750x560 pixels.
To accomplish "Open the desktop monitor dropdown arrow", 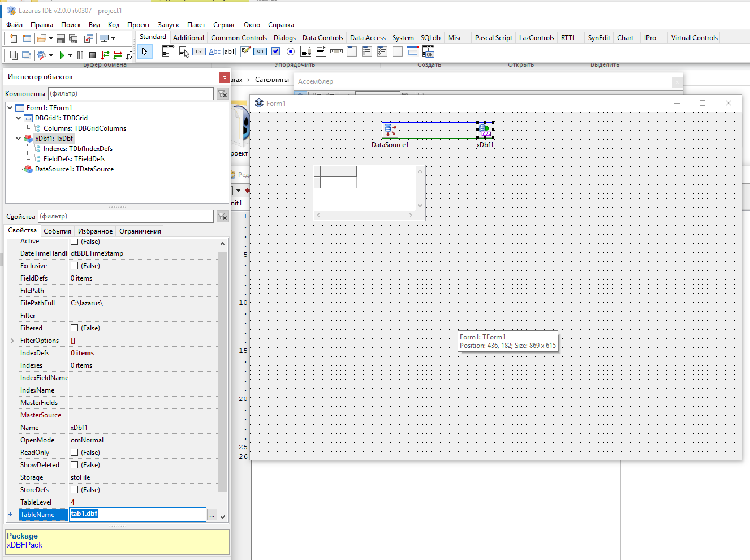I will [113, 38].
